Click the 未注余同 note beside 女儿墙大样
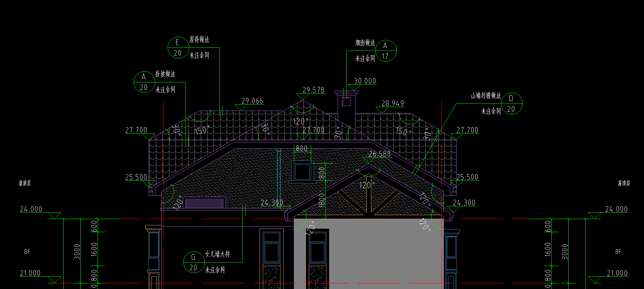This screenshot has width=644, height=289. [x=215, y=270]
